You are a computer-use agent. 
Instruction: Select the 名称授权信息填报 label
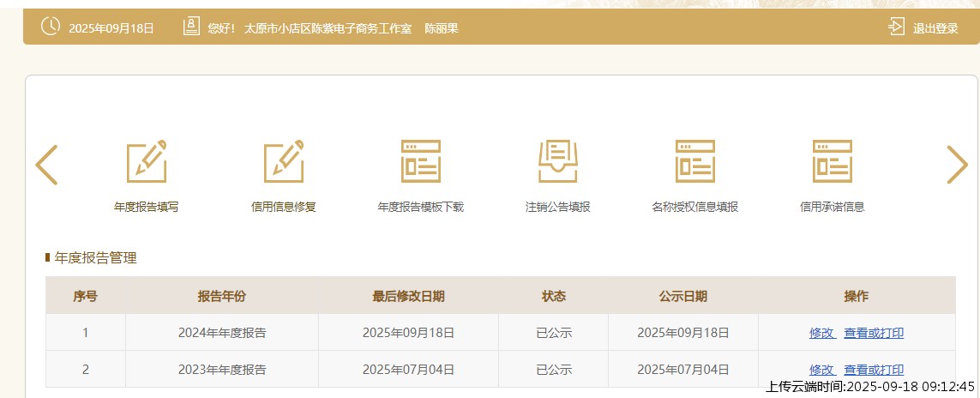coord(695,207)
